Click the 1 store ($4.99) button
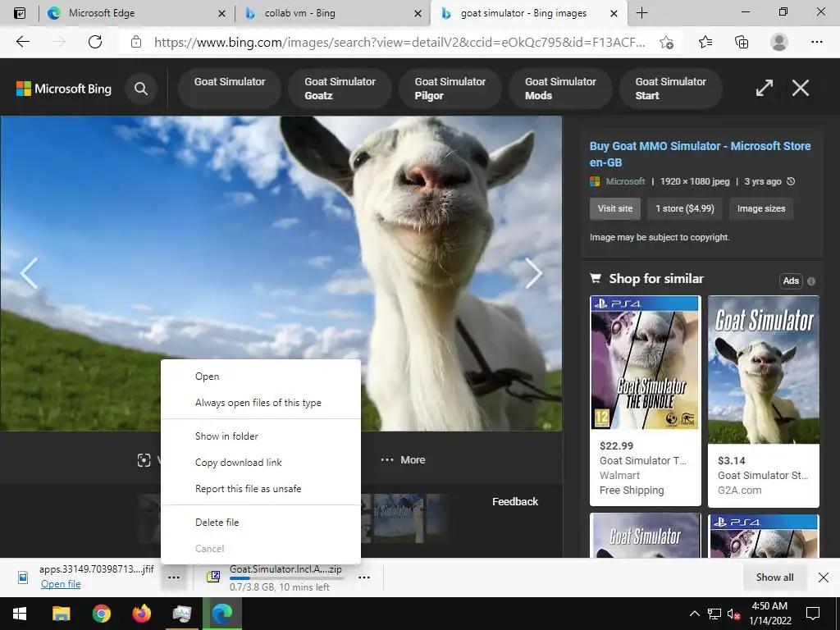This screenshot has width=840, height=630. point(685,208)
